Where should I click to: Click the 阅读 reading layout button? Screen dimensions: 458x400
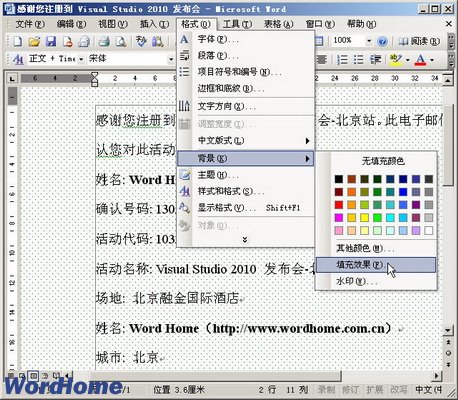pyautogui.click(x=420, y=41)
